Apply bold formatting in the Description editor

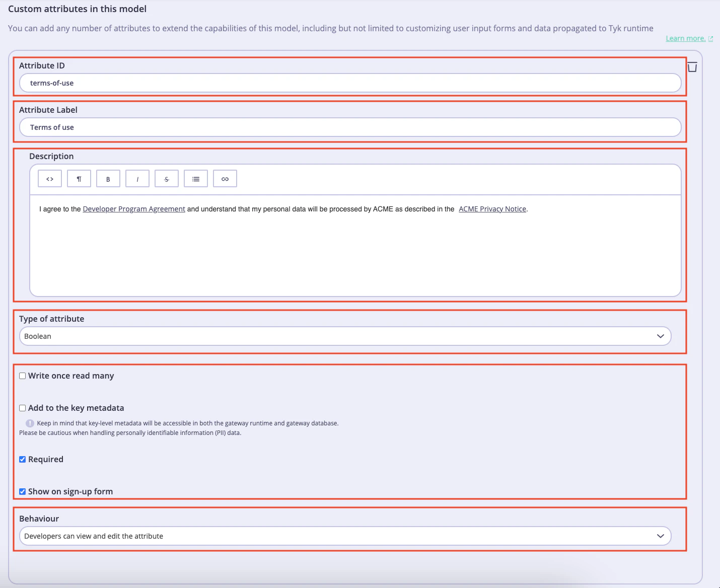[108, 178]
